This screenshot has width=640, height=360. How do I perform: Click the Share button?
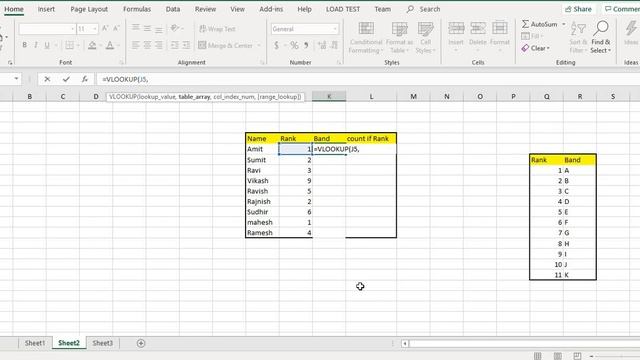pos(578,9)
